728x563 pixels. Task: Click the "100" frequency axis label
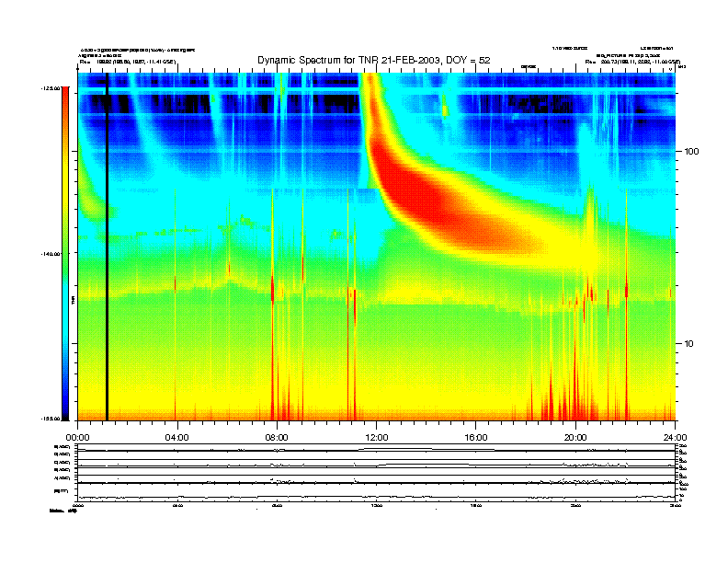coord(692,152)
